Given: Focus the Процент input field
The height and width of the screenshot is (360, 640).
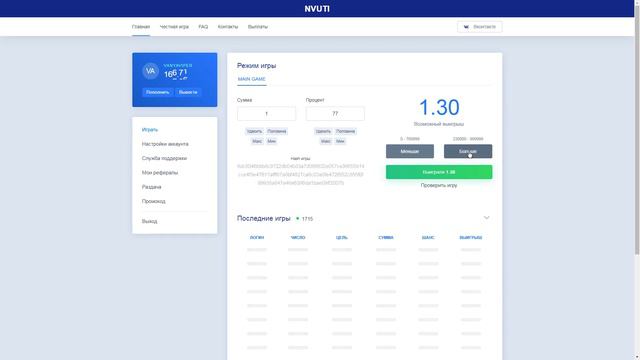Looking at the screenshot, I should tap(335, 114).
